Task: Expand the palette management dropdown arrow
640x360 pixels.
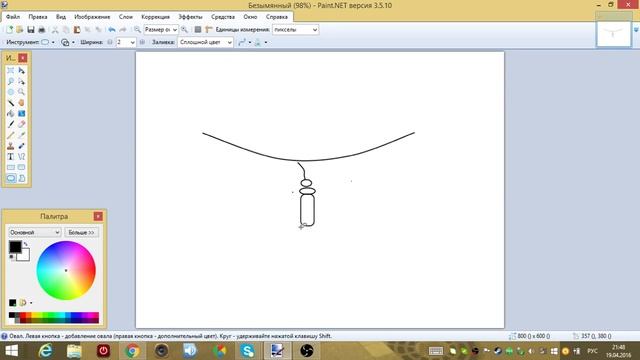Action: click(31, 303)
